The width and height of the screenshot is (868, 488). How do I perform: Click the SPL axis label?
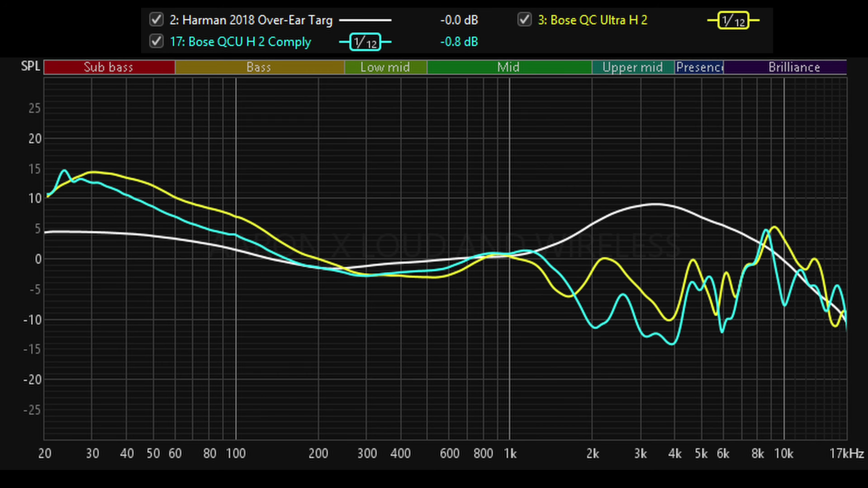(x=31, y=66)
